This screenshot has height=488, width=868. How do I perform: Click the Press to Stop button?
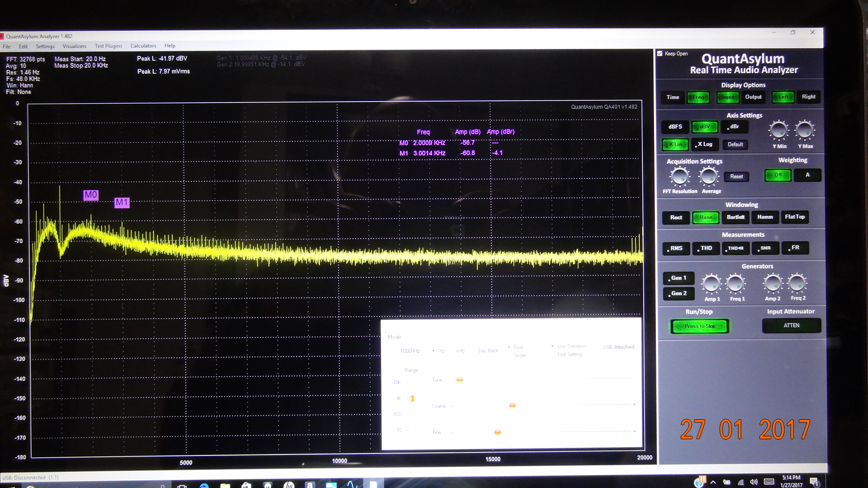(700, 326)
